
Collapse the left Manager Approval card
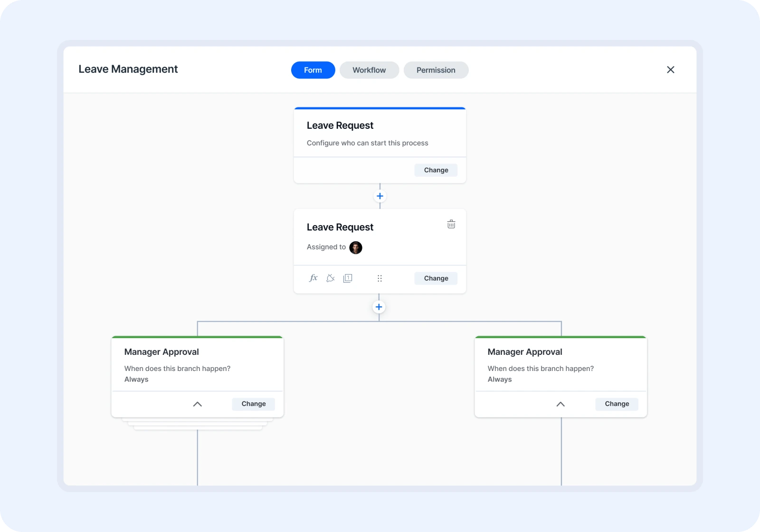[197, 404]
